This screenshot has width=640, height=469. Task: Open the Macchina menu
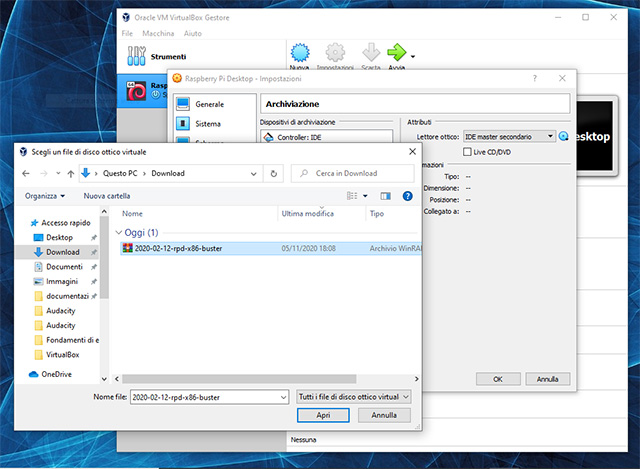[x=158, y=33]
